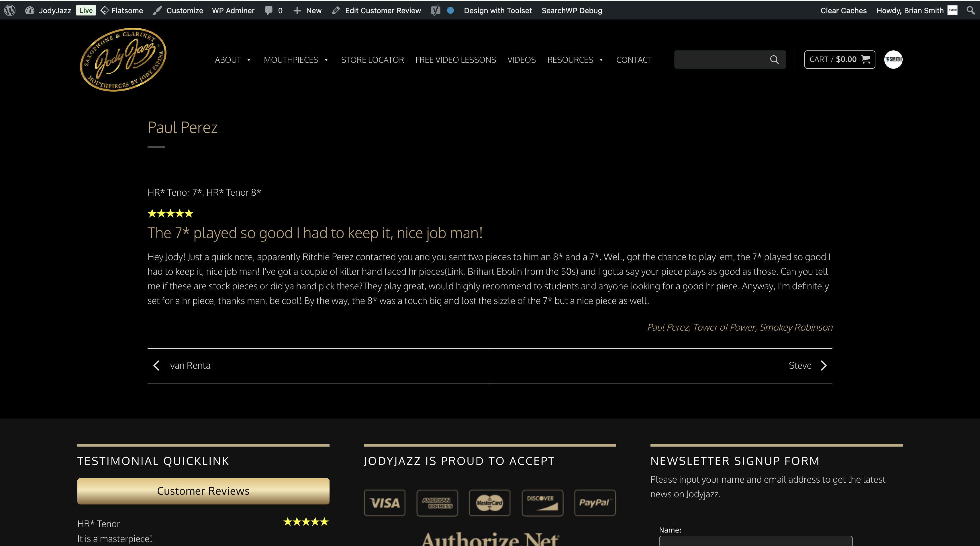Submit search with the magnifier icon

(x=774, y=59)
